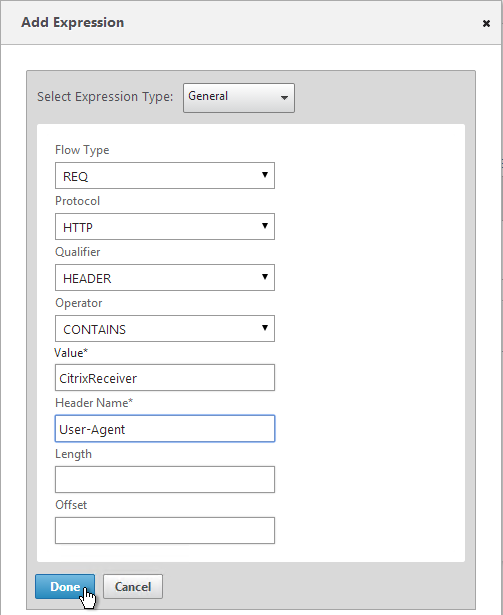Click the Protocol dropdown arrow
This screenshot has height=615, width=503.
pyautogui.click(x=265, y=226)
